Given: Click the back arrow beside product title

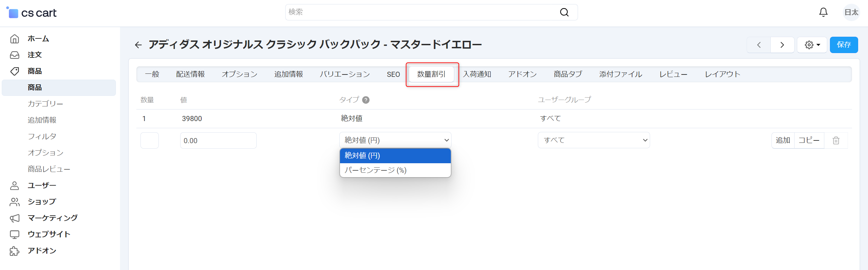Looking at the screenshot, I should pos(138,45).
